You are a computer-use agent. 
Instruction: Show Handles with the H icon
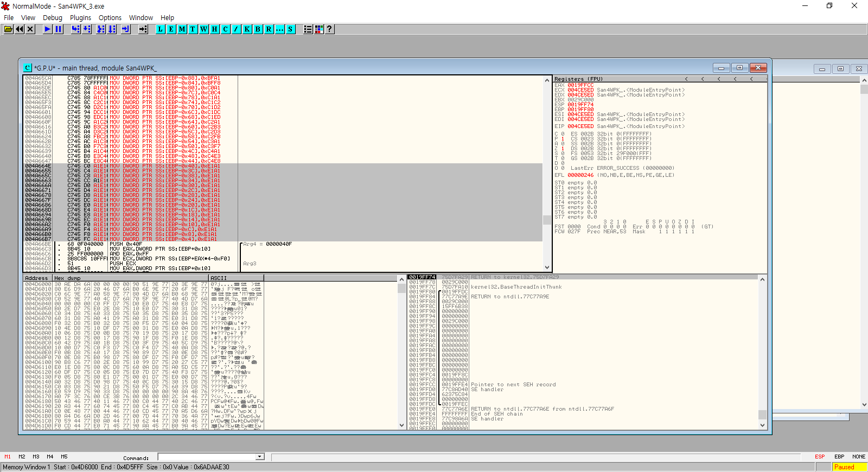coord(215,29)
